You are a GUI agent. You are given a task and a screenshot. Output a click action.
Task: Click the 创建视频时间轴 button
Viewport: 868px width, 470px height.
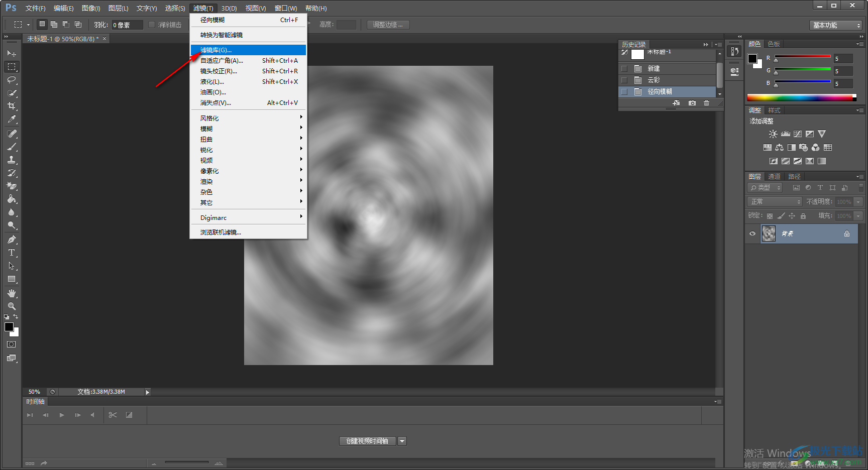[x=368, y=441]
